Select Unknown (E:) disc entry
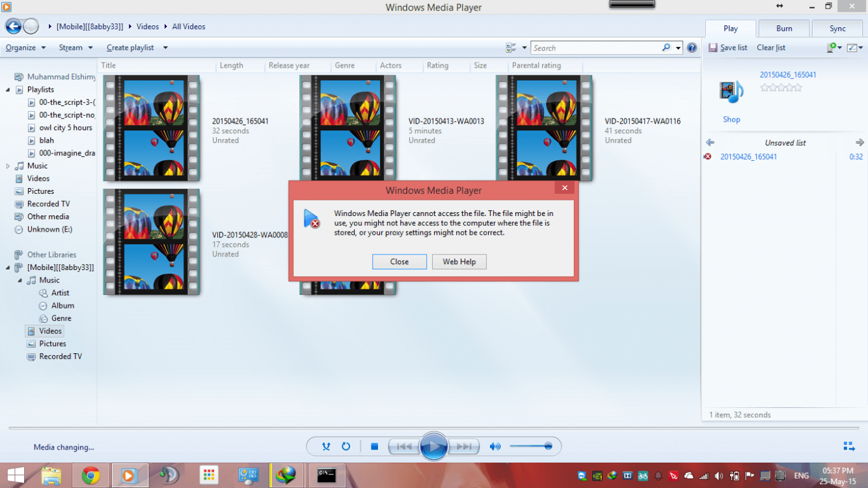The width and height of the screenshot is (868, 488). [x=49, y=229]
